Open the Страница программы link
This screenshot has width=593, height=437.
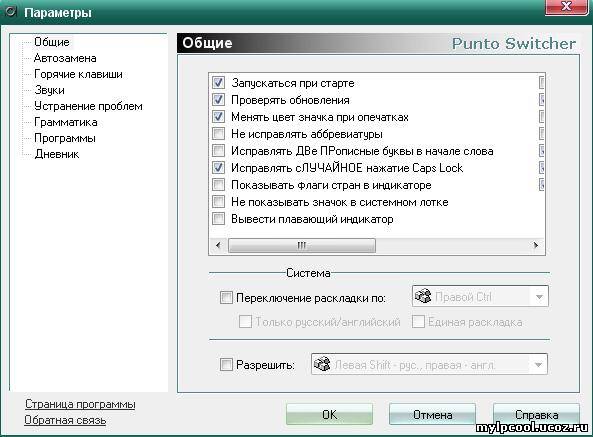pyautogui.click(x=80, y=404)
